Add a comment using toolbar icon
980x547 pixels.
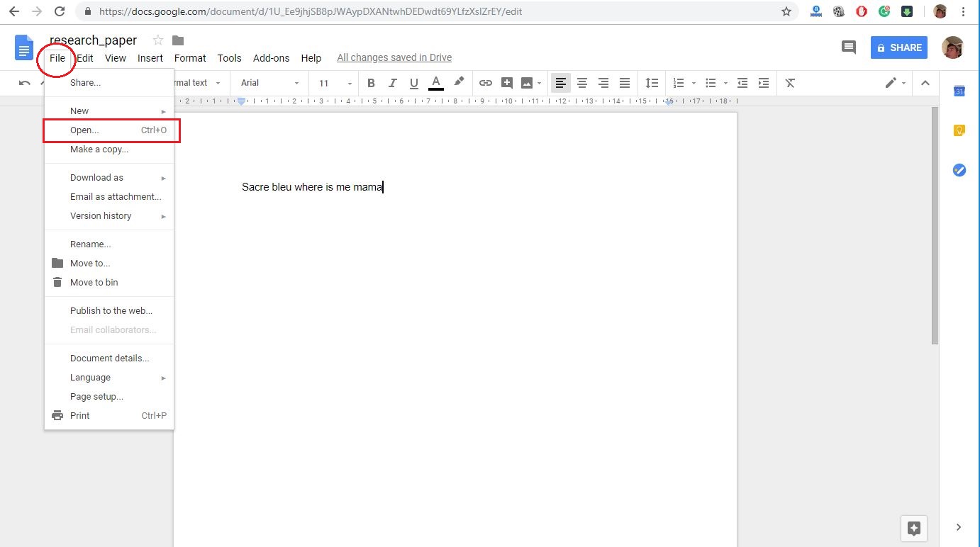point(507,83)
